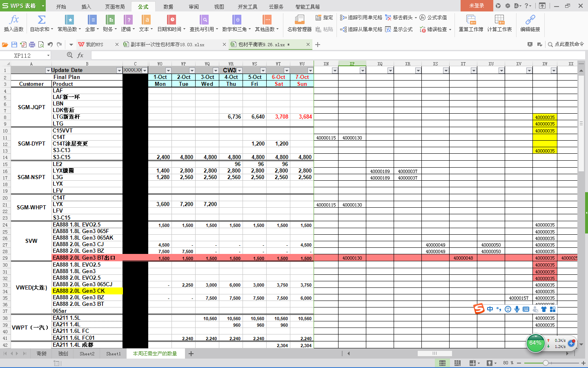Close the 我的WPS document tab
Image resolution: width=588 pixels, height=368 pixels.
click(x=117, y=44)
